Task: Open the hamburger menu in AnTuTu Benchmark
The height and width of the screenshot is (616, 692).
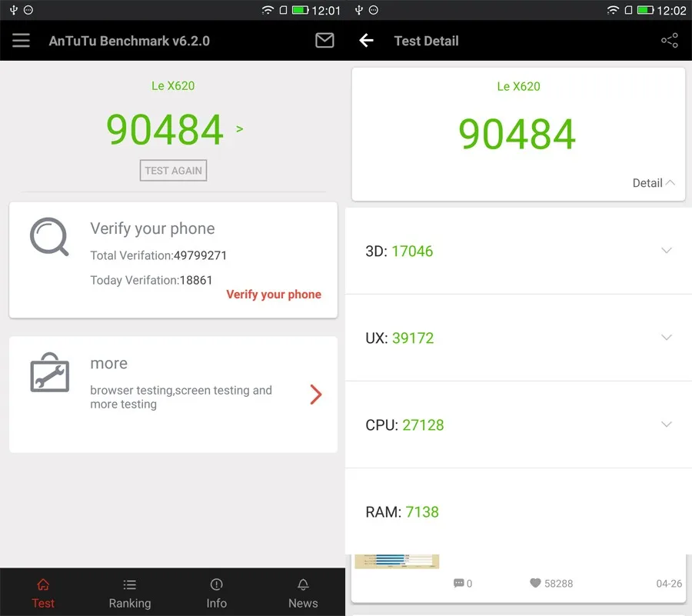Action: (x=21, y=41)
